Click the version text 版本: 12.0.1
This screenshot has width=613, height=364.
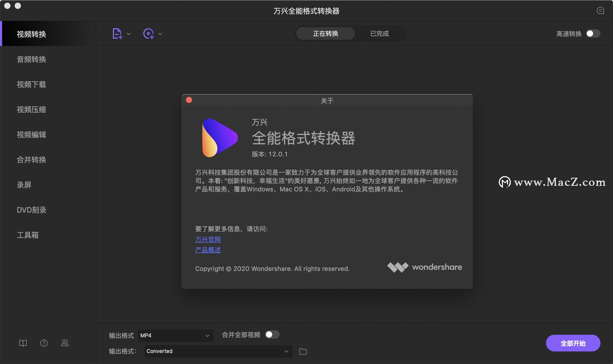269,154
